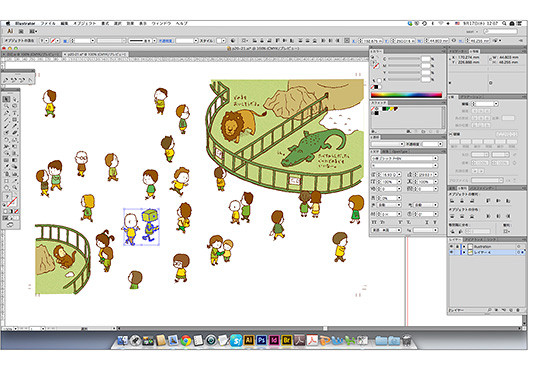Select the Symbol Sprayer tool
Image resolution: width=546 pixels, height=365 pixels.
tap(6, 173)
